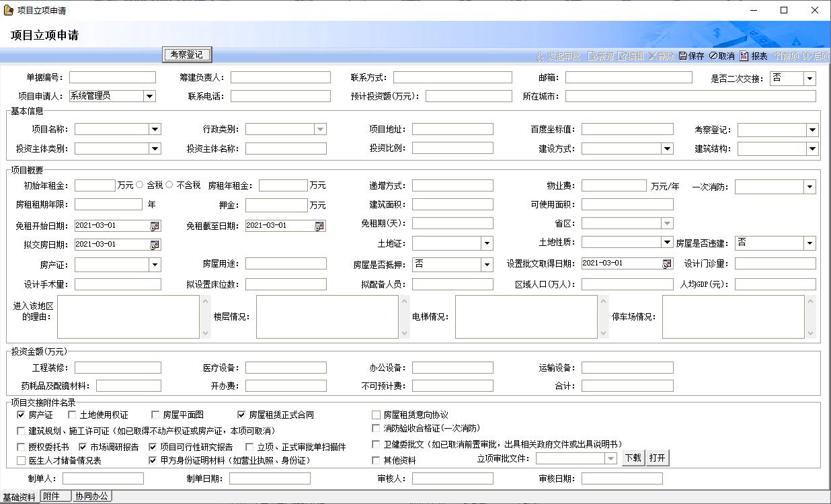Screen dimensions: 831x504
Task: Open calendar picker for 设置批文取得日期
Action: (667, 263)
